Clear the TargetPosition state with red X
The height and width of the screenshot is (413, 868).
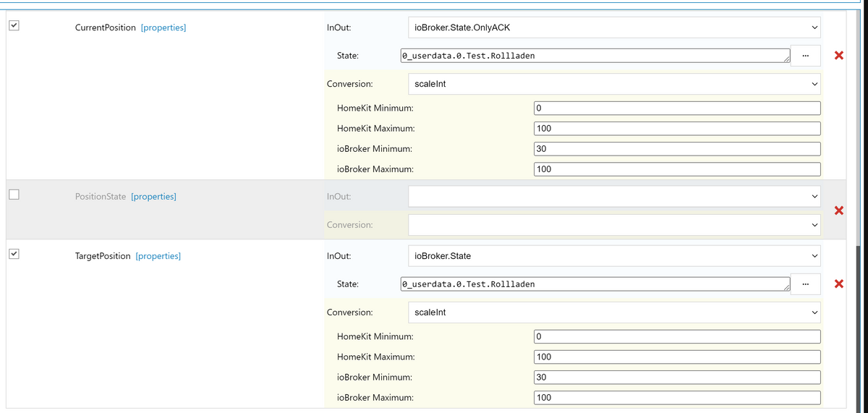click(838, 284)
